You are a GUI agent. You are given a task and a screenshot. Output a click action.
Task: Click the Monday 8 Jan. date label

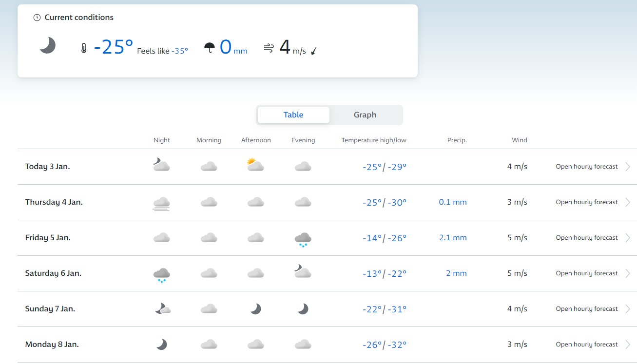click(52, 345)
